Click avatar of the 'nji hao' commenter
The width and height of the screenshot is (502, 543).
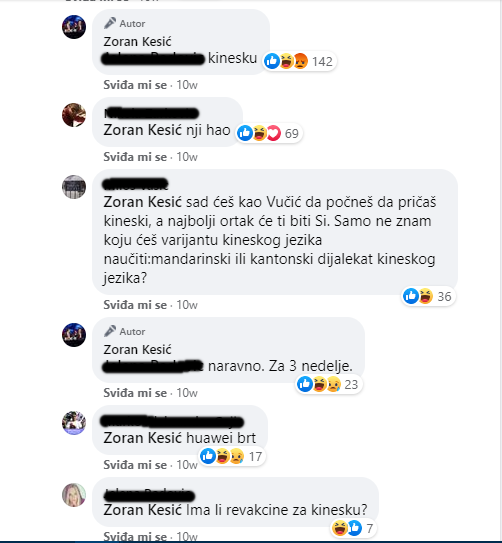click(x=74, y=115)
